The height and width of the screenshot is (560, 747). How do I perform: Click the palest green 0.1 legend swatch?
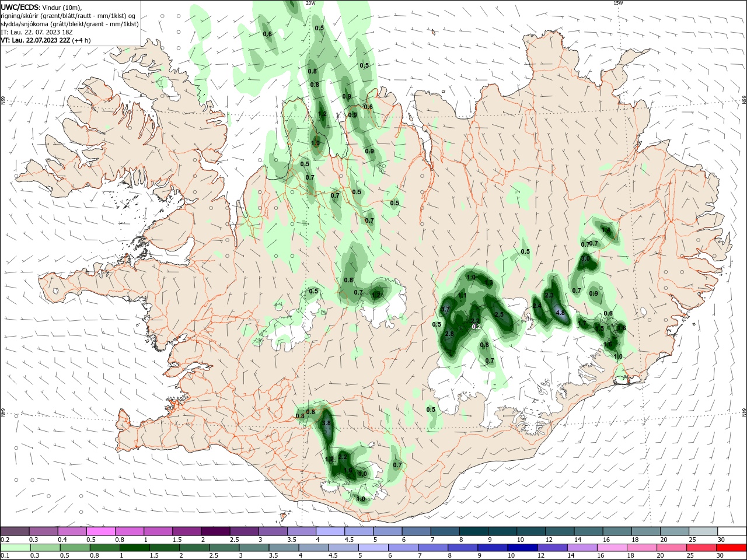click(15, 548)
